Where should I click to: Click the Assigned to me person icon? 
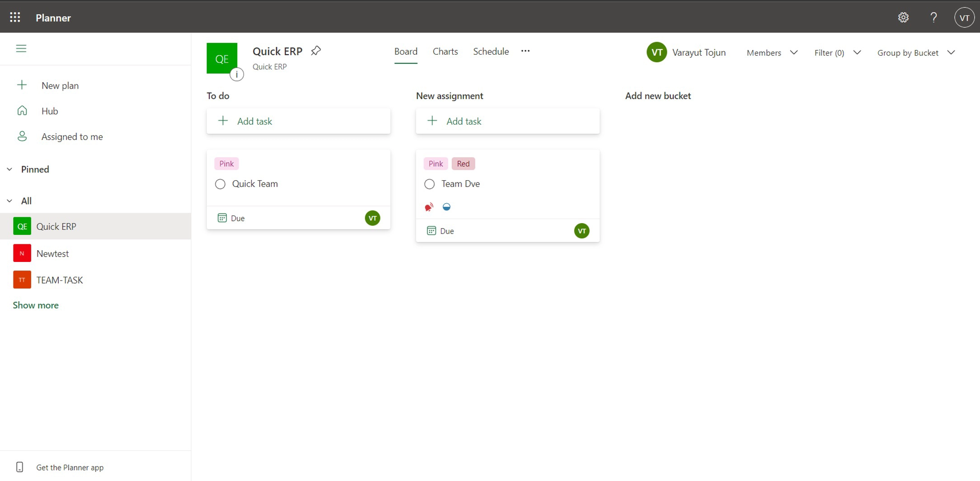pyautogui.click(x=22, y=136)
